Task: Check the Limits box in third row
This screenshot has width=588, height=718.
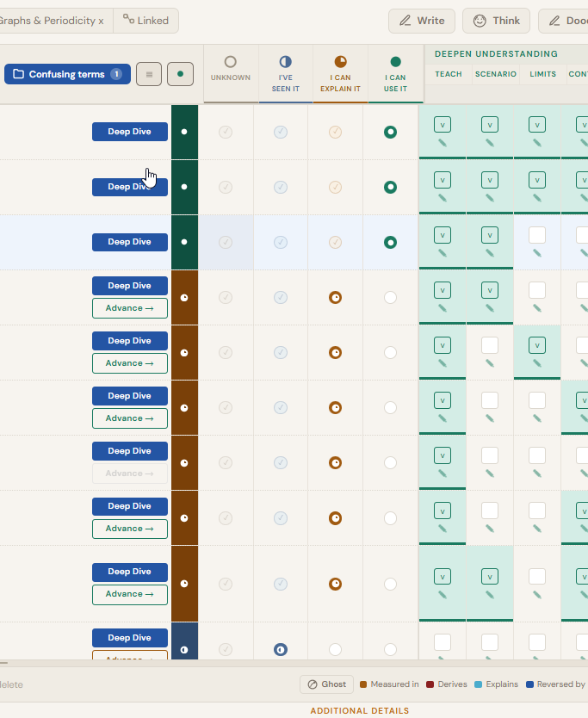Action: (x=537, y=235)
